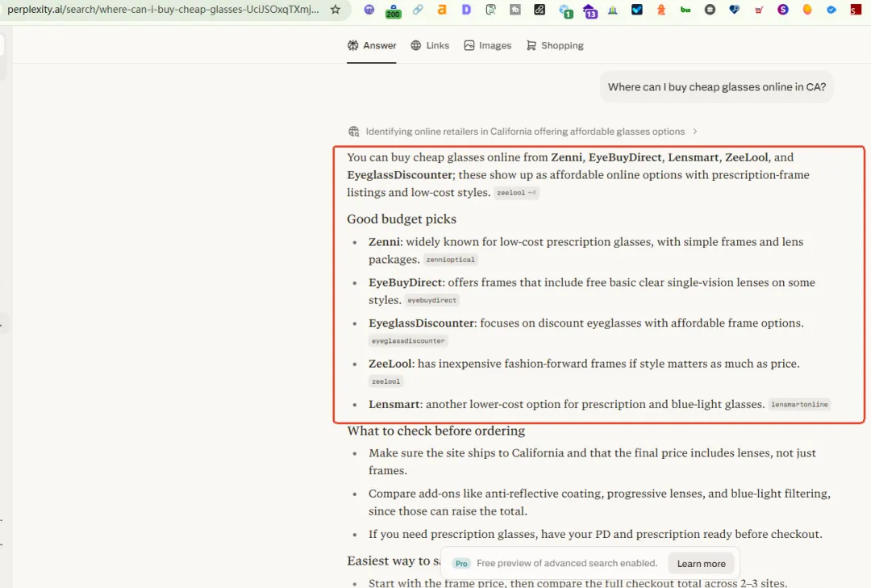The width and height of the screenshot is (871, 588).
Task: Open the Shopping tab
Action: [x=555, y=46]
